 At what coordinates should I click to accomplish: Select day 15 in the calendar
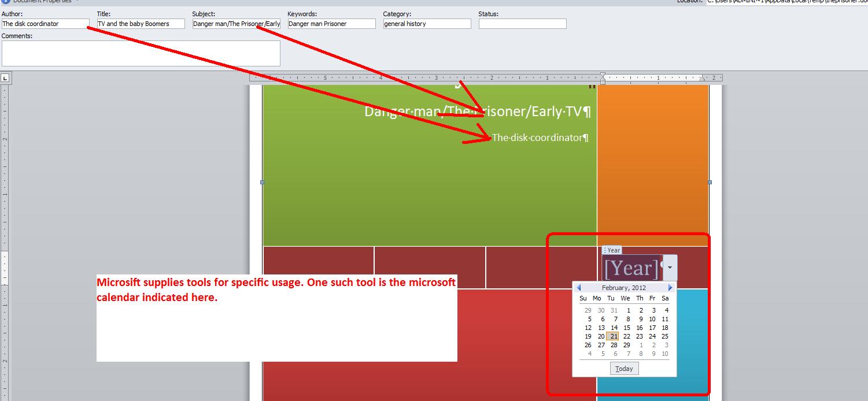626,328
